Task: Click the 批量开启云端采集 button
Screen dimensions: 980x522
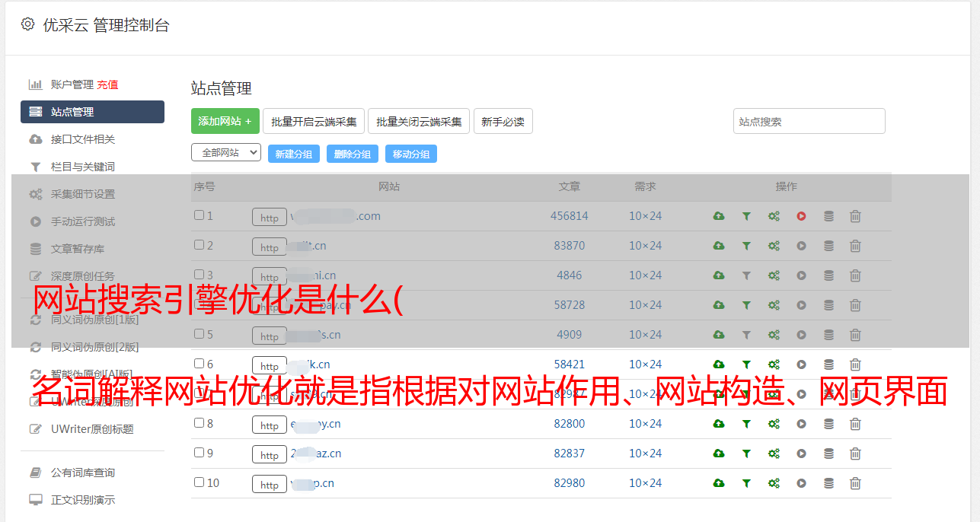Action: tap(314, 121)
